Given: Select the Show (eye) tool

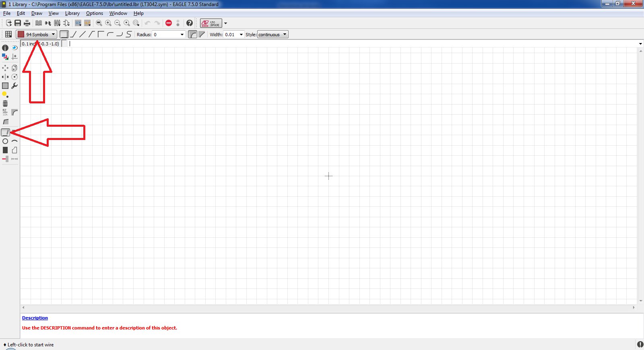Looking at the screenshot, I should pyautogui.click(x=14, y=48).
